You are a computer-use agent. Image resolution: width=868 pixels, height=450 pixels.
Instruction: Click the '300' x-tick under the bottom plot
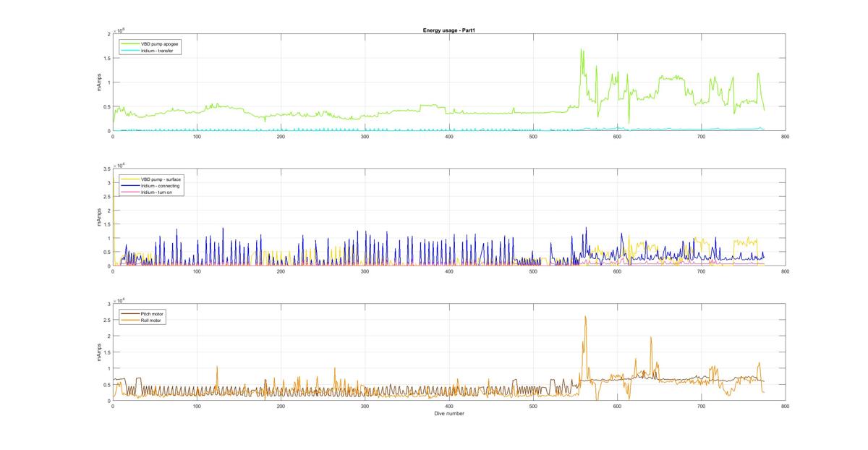(365, 406)
